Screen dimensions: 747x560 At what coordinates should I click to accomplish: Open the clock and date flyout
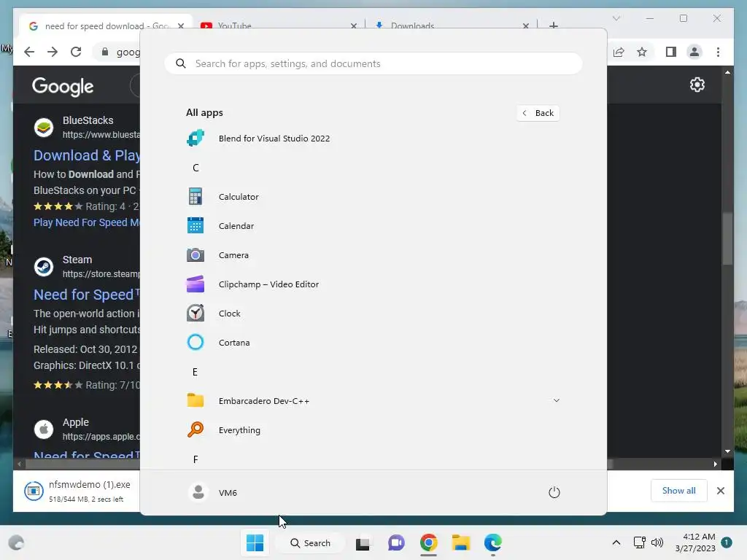point(695,542)
